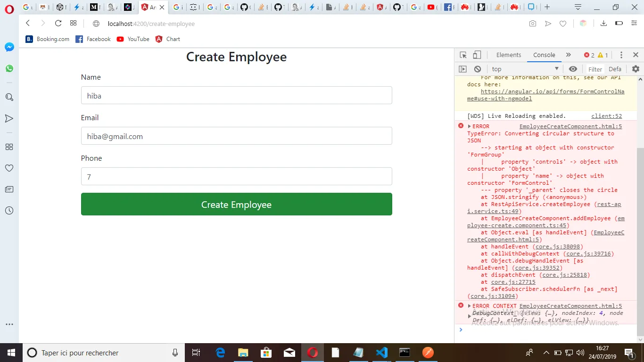Open personal news in the Opera sidebar
The height and width of the screenshot is (362, 644).
(9, 189)
